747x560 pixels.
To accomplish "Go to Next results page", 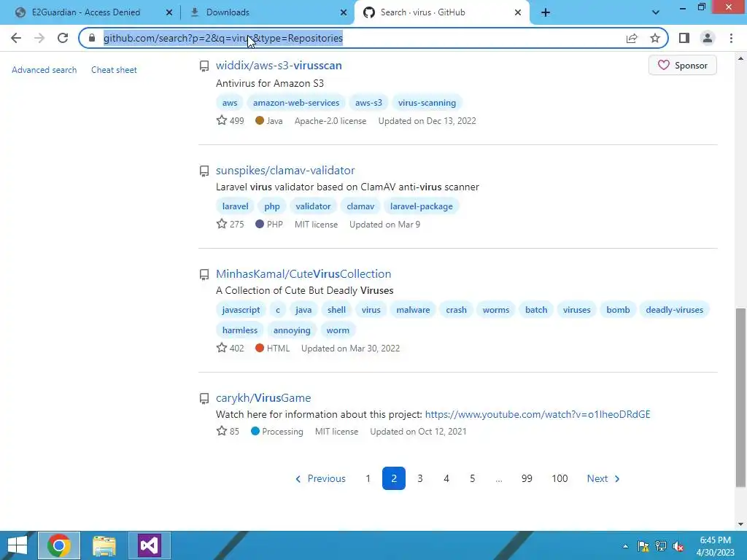I will click(x=603, y=478).
